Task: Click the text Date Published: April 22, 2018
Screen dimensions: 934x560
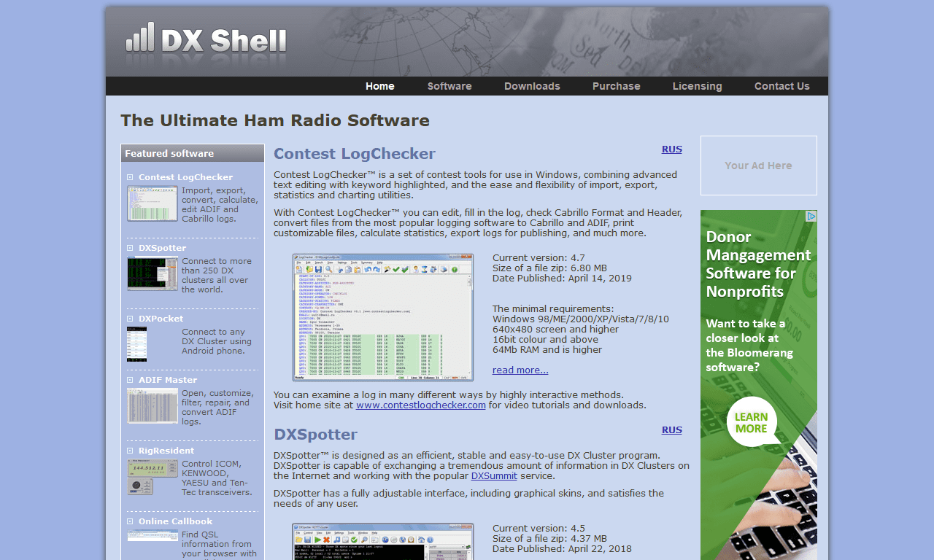Action: [x=562, y=549]
